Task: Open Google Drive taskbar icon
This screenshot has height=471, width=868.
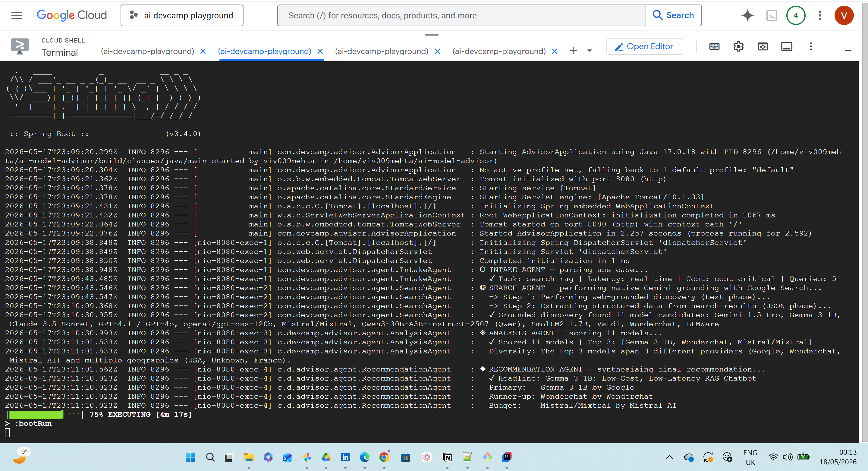Action: pos(326,457)
